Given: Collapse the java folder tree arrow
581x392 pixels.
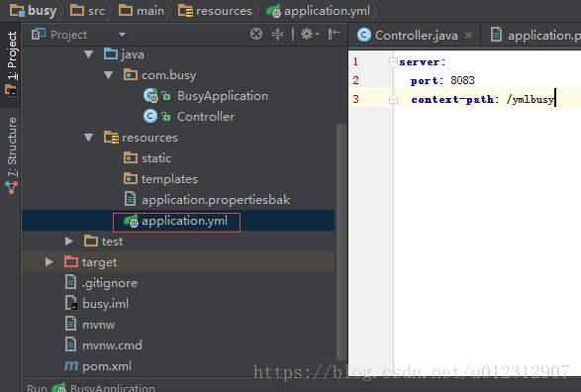Looking at the screenshot, I should 88,54.
